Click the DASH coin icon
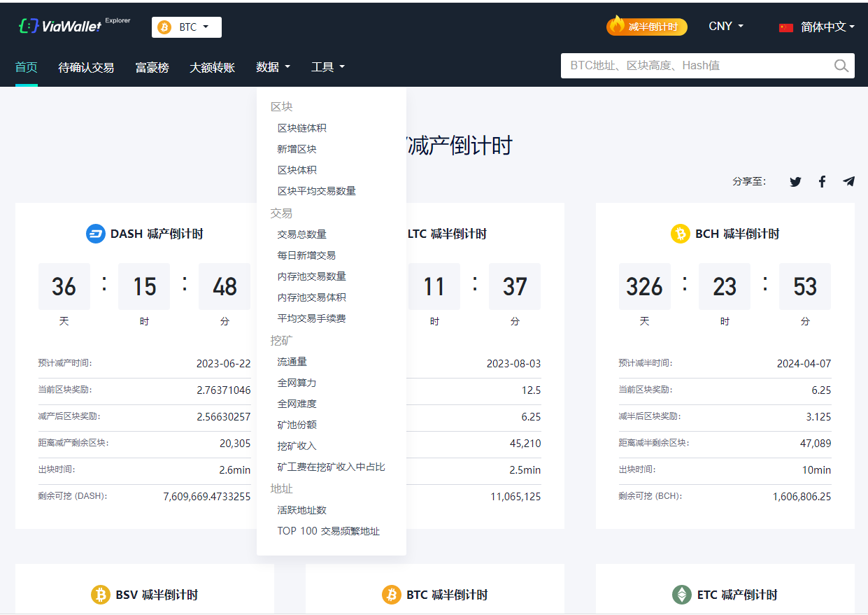 click(x=95, y=234)
